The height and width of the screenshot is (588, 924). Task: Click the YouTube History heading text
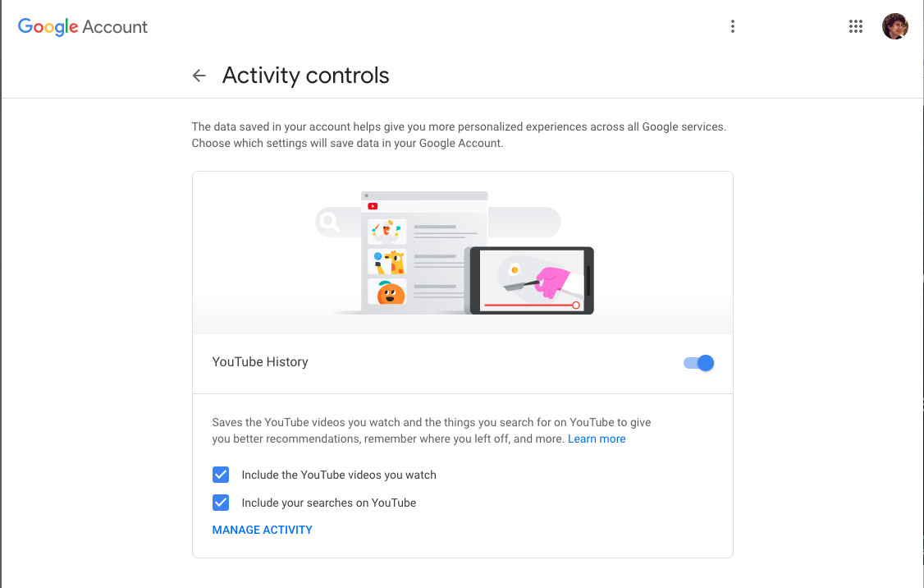pyautogui.click(x=260, y=362)
